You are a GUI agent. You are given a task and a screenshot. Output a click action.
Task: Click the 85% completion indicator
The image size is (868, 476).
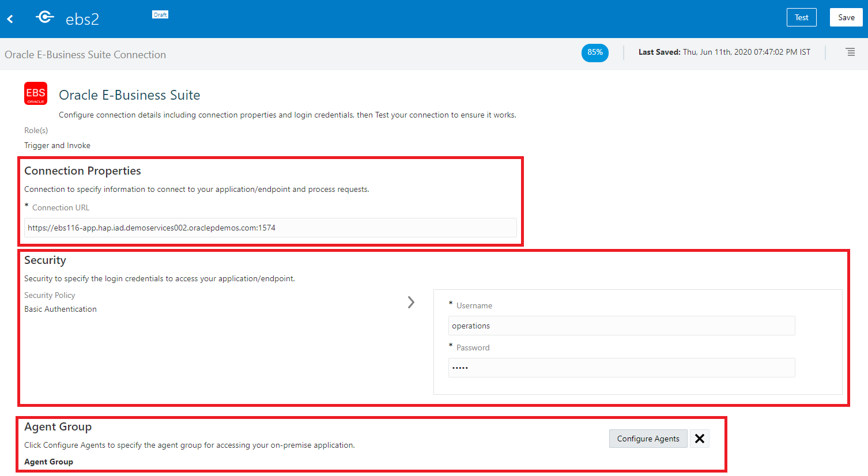595,52
